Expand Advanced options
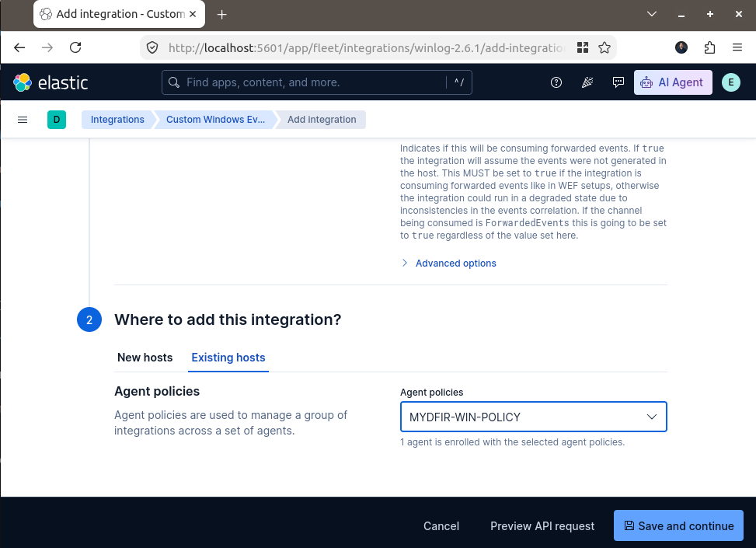This screenshot has height=548, width=756. click(449, 264)
